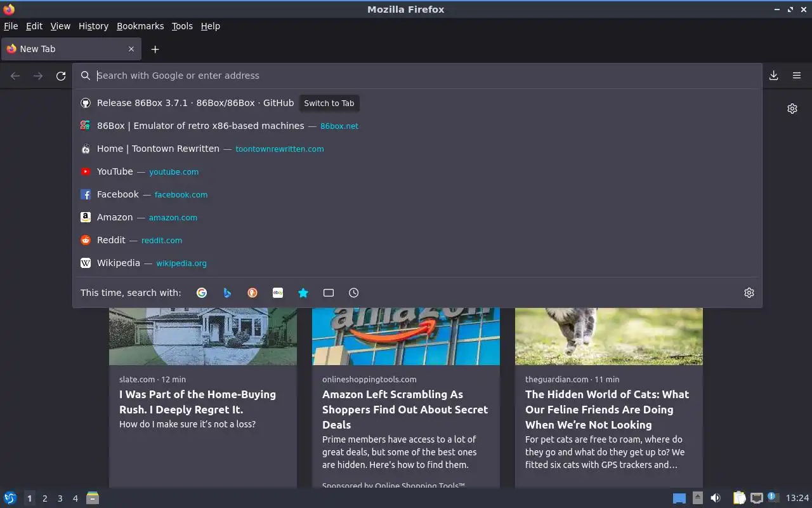Click the forward navigation arrow
Screen dimensions: 812x508
point(38,76)
